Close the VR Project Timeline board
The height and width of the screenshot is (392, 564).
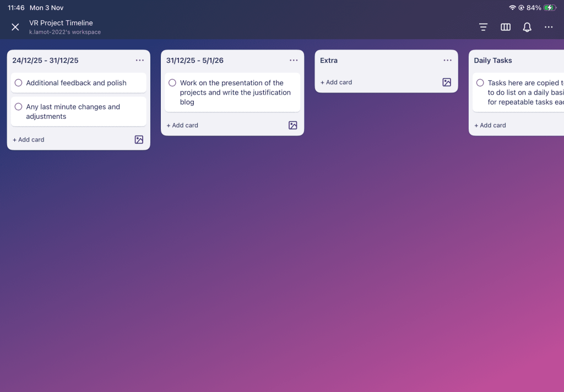coord(15,27)
